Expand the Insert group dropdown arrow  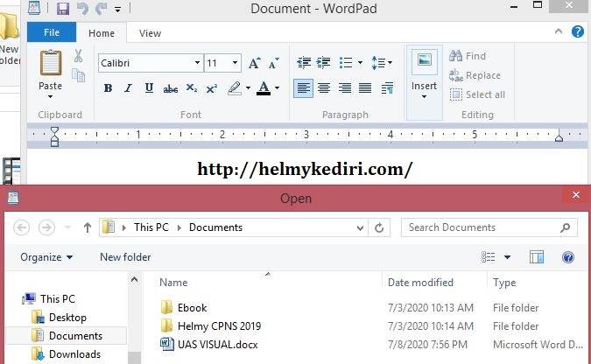[424, 97]
